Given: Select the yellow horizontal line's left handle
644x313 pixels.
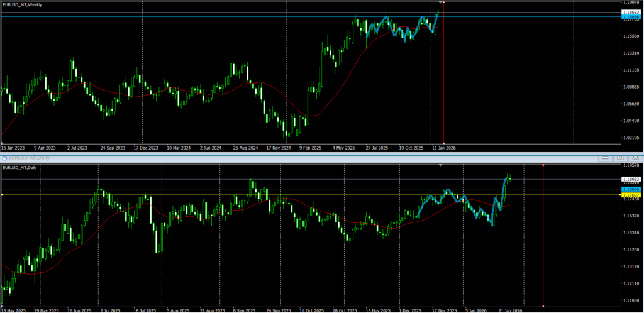Looking at the screenshot, I should (3, 195).
